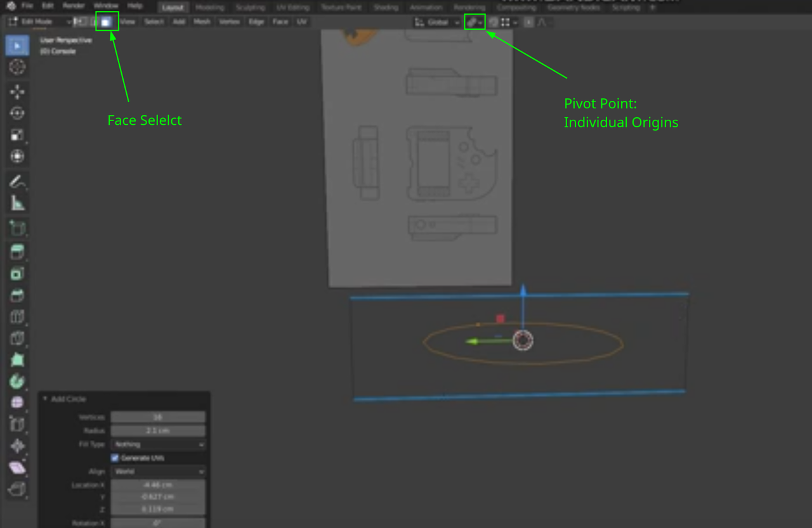This screenshot has width=812, height=528.
Task: Click the Location Z value field
Action: (158, 509)
